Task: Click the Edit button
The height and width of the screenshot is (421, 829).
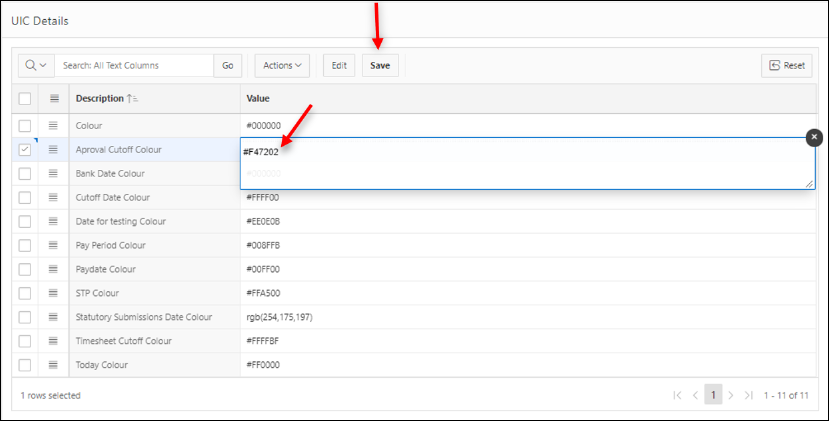Action: pos(339,65)
